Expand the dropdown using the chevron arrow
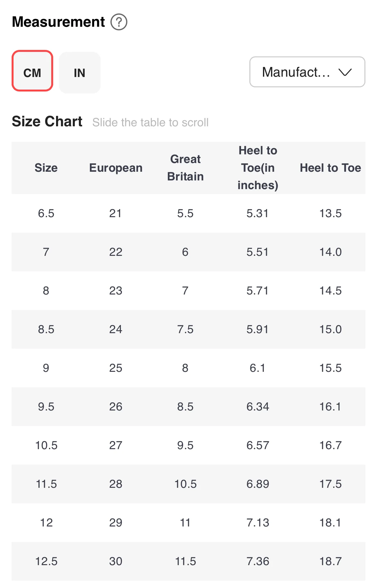This screenshot has height=588, width=377. pos(345,72)
